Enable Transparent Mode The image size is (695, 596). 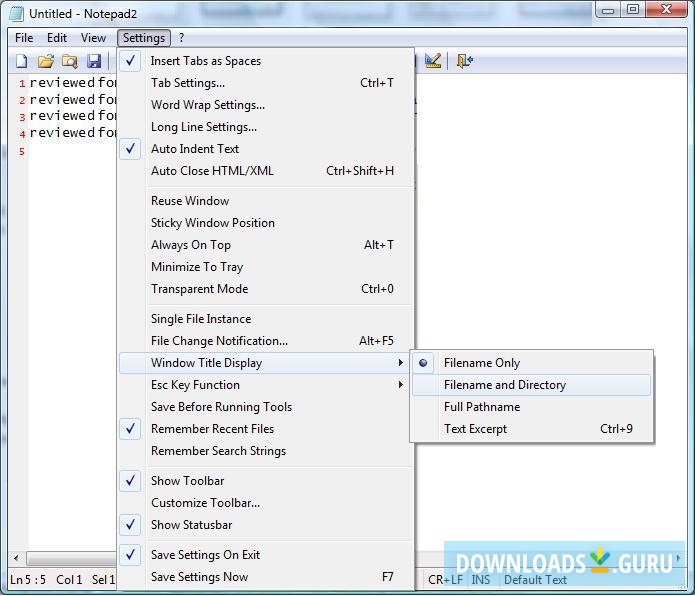[266, 289]
